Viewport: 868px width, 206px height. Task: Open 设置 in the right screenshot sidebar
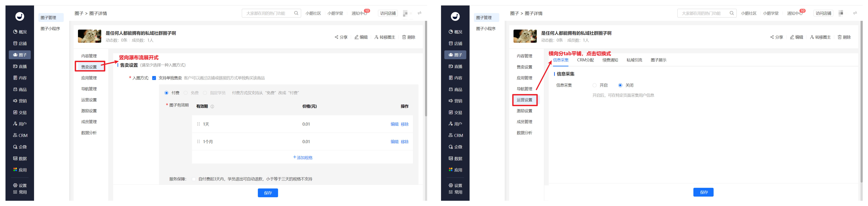click(456, 186)
